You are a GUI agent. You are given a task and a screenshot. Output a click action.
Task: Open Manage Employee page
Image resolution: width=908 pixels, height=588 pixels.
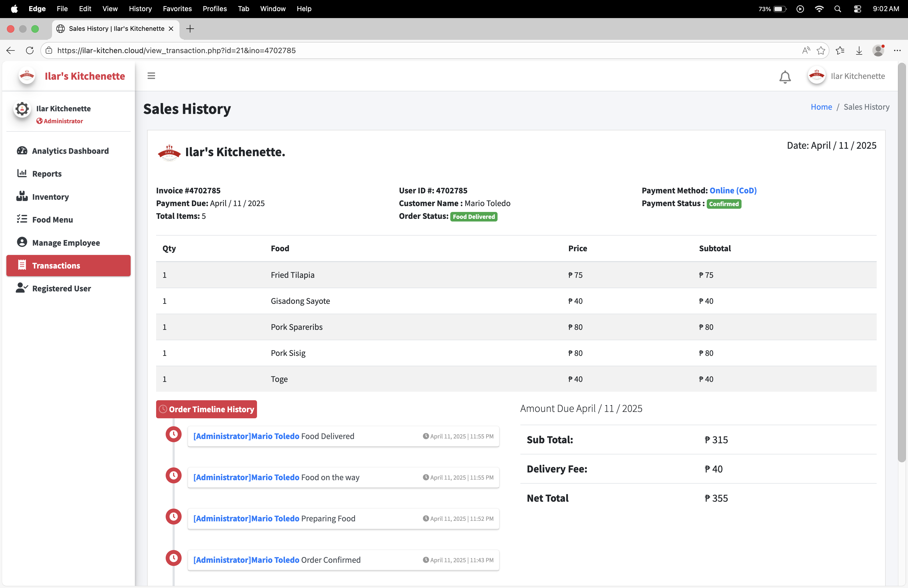(x=66, y=243)
